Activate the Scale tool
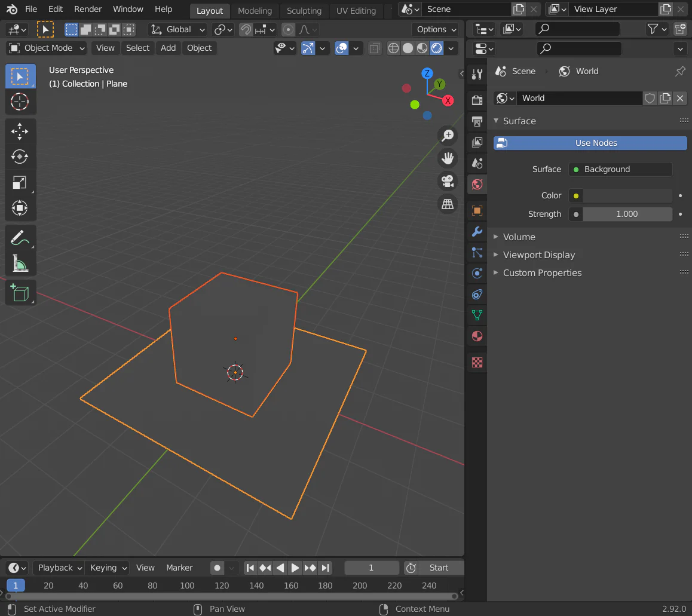 [x=20, y=182]
